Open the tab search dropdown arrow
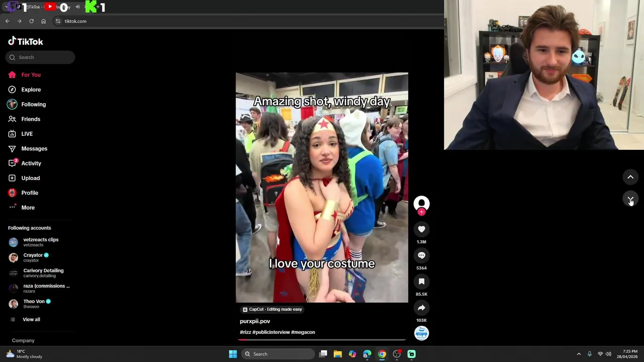This screenshot has width=644, height=362. (x=6, y=7)
